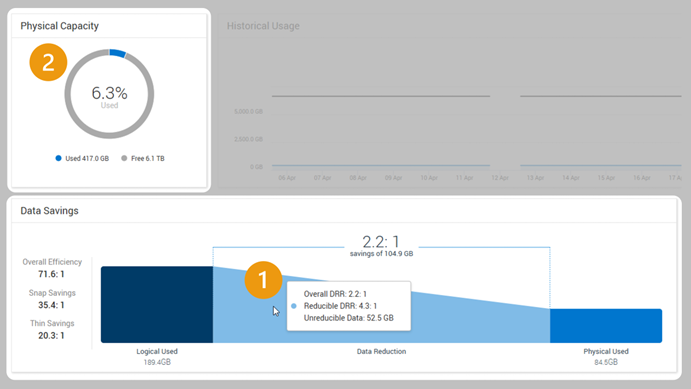This screenshot has height=389, width=691.
Task: Click the 84.5GB value under Physical Used
Action: (x=606, y=362)
